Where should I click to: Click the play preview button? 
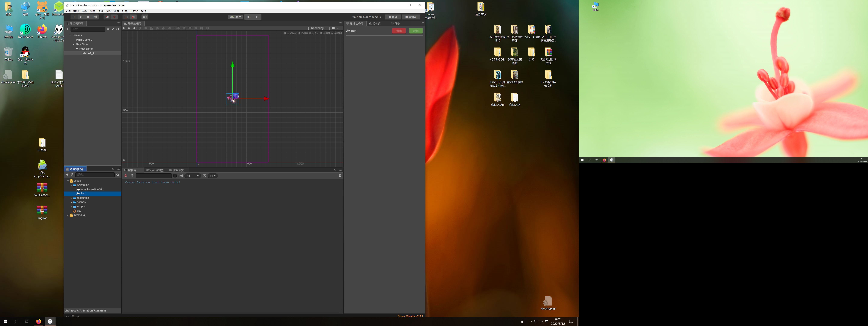tap(249, 17)
